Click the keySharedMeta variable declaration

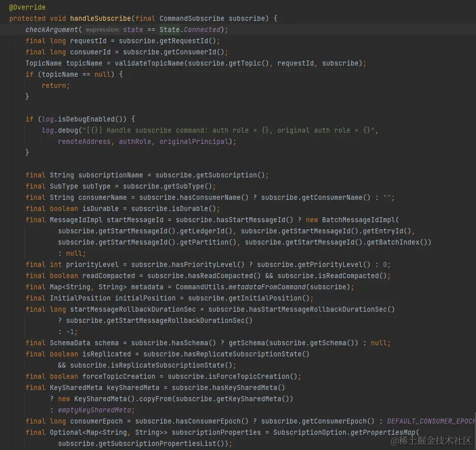(133, 387)
